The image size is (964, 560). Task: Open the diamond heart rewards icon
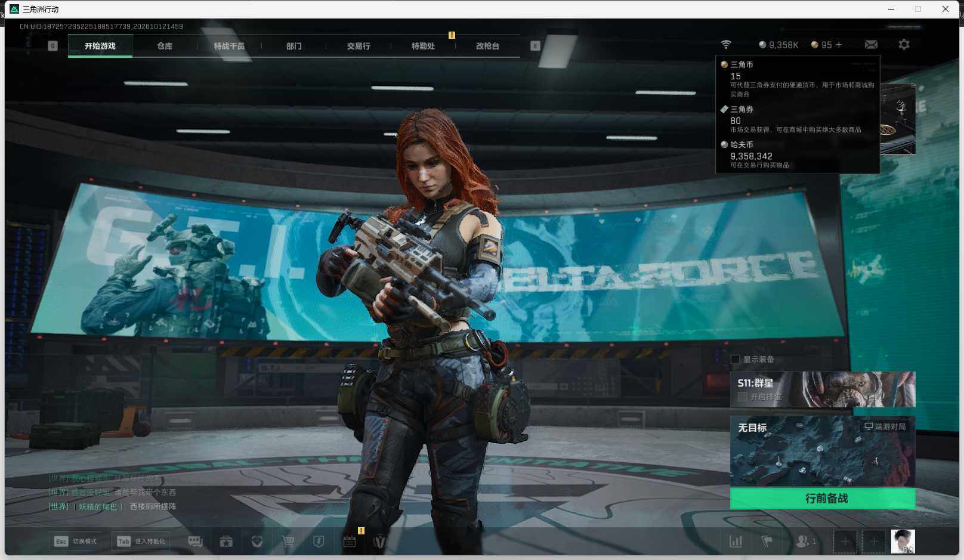click(257, 542)
